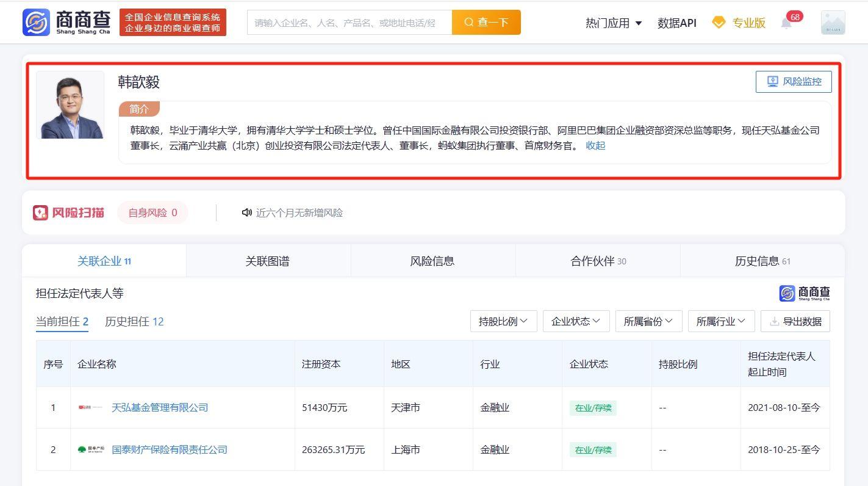Switch to 关联企业 tab
Viewport: 868px width, 486px height.
tap(104, 261)
